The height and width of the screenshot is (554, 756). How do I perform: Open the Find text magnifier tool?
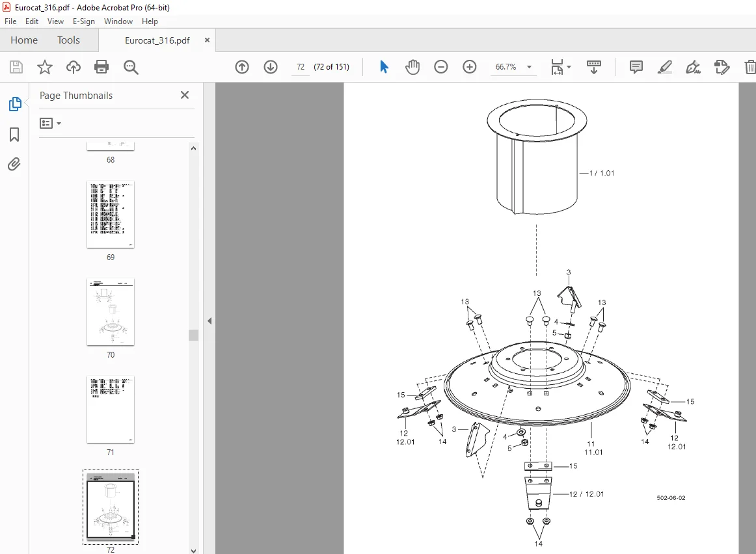[131, 67]
